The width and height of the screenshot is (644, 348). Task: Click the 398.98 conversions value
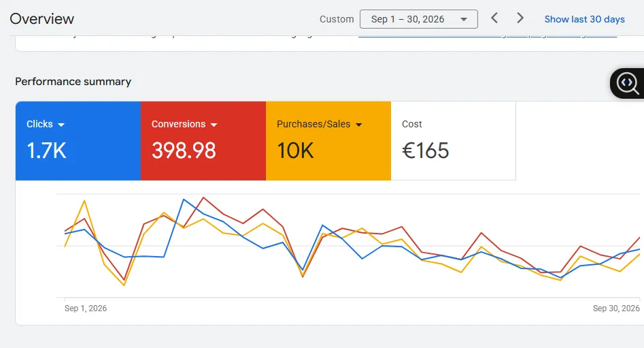tap(184, 151)
